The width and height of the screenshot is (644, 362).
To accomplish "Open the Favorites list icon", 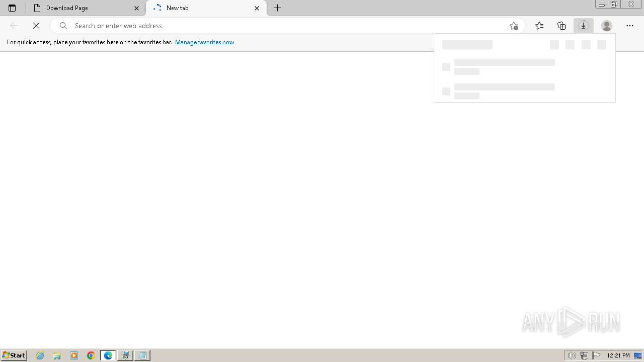I will point(539,26).
